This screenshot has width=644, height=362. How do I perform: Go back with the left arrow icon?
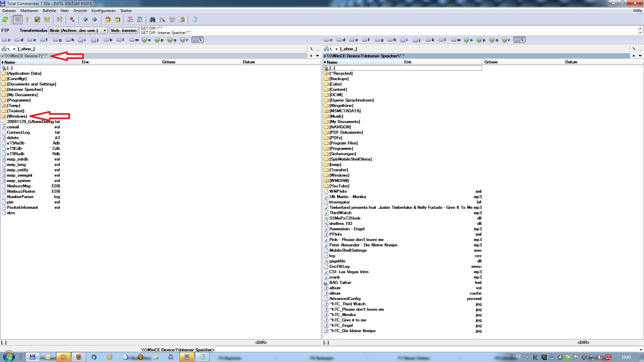click(x=85, y=19)
